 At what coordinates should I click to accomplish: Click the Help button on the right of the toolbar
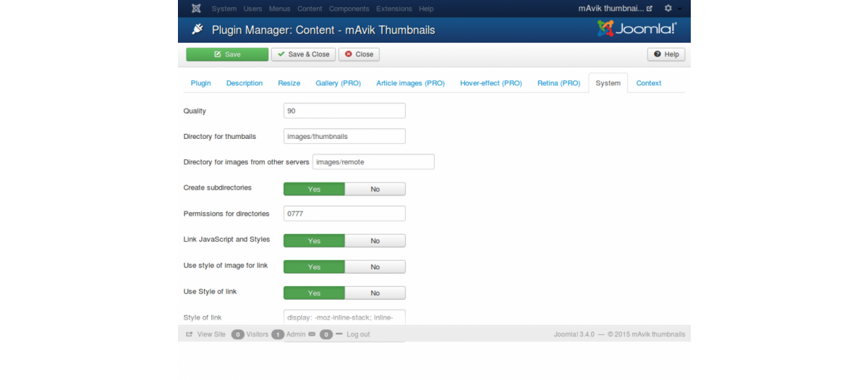pos(666,54)
